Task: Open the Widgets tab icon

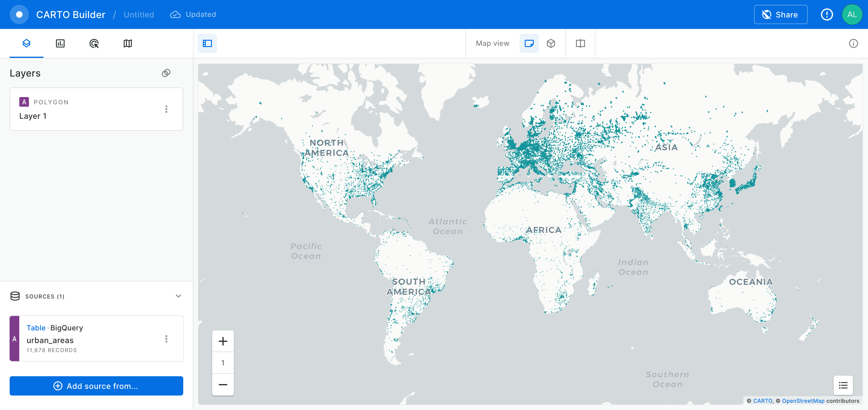Action: [x=60, y=43]
